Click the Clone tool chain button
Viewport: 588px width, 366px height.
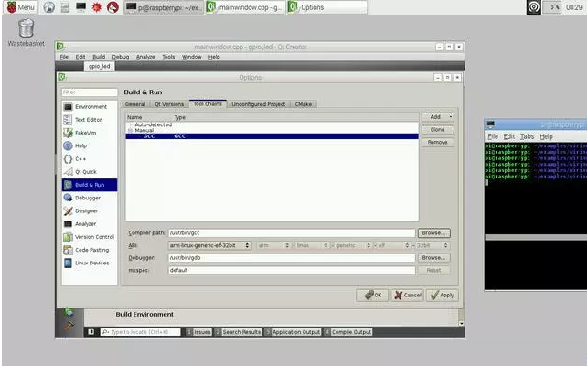coord(437,130)
